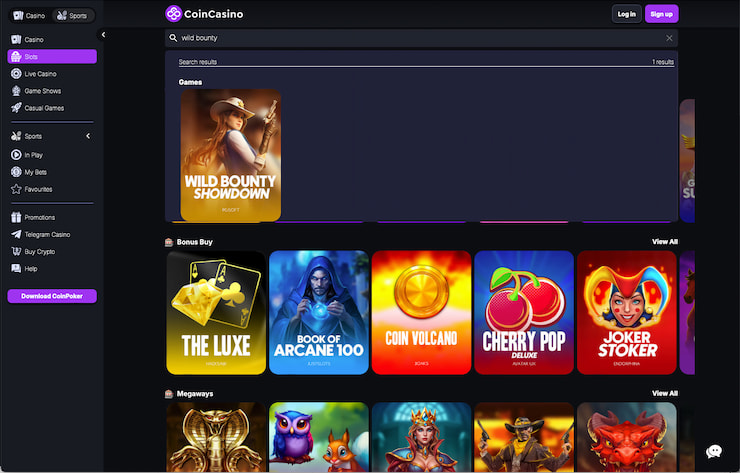This screenshot has height=473, width=740.
Task: Expand the Sports submenu chevron
Action: tap(88, 136)
